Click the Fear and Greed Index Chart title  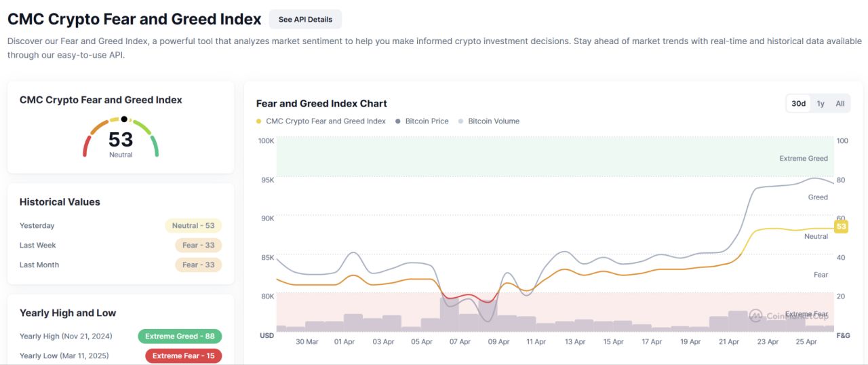point(321,104)
